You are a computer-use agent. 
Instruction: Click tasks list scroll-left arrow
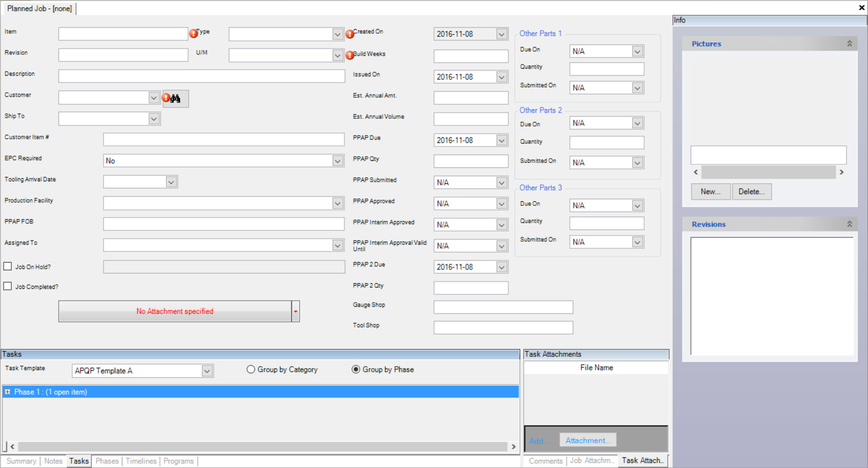(x=12, y=446)
